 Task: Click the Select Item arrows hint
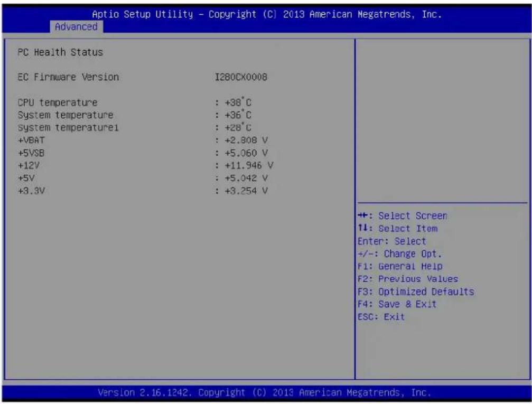point(398,229)
